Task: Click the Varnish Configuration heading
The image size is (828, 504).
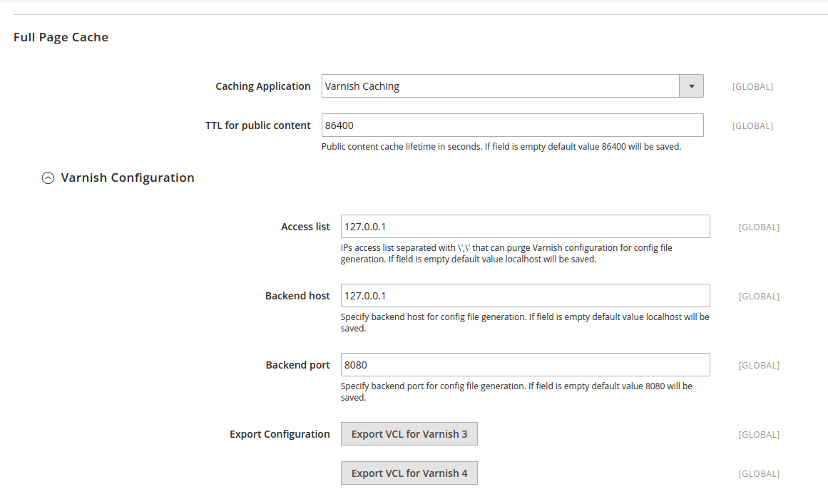Action: tap(127, 178)
